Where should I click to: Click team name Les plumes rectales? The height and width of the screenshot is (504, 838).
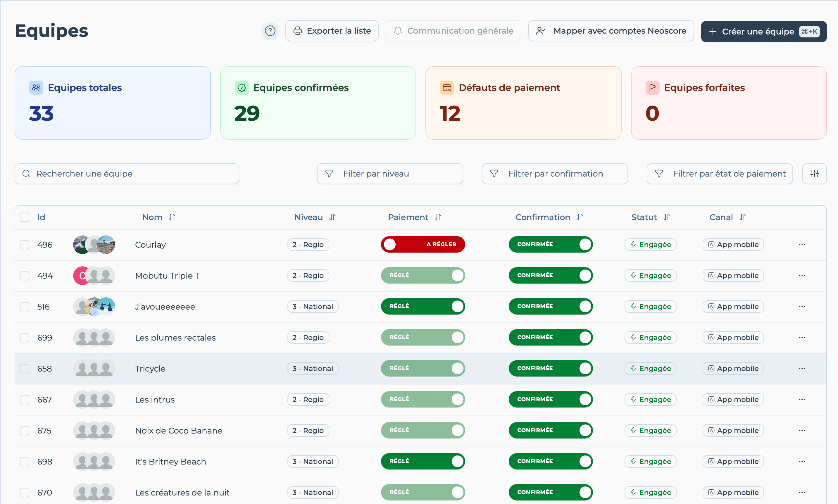click(x=175, y=338)
